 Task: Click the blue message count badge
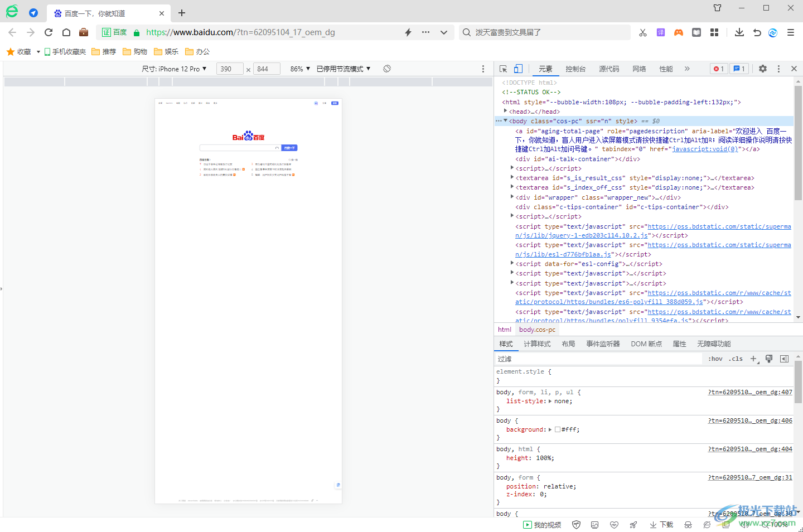pos(739,69)
